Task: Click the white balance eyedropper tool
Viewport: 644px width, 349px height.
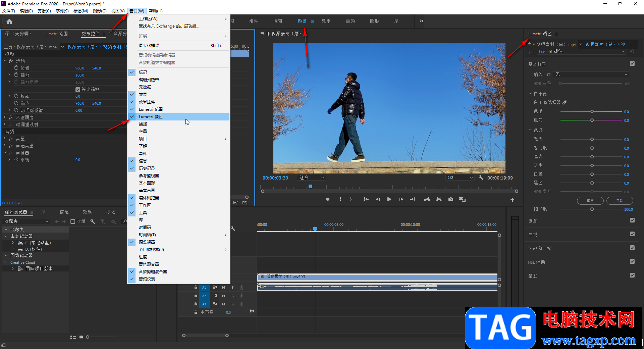Action: coord(564,102)
